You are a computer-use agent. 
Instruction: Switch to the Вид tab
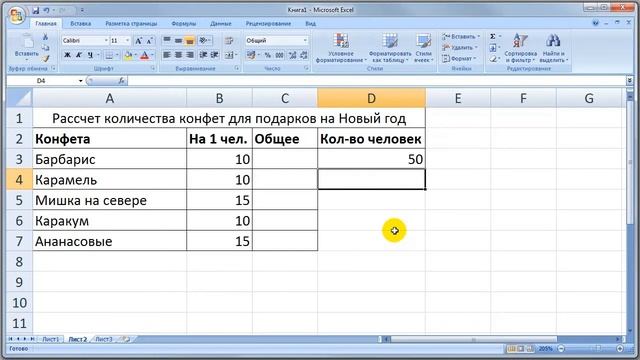click(x=310, y=24)
